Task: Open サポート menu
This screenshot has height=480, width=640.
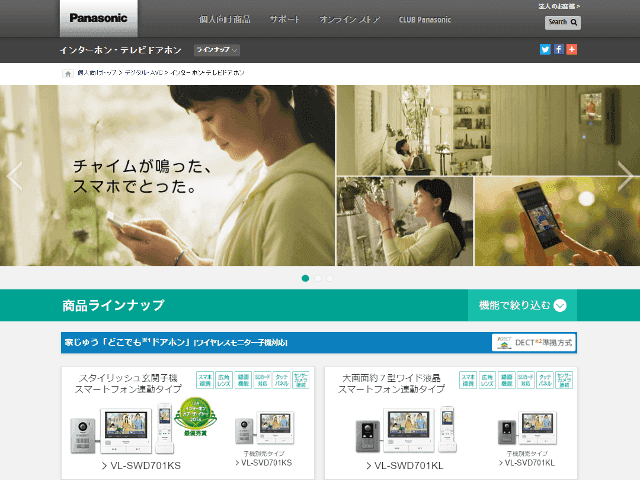Action: (284, 20)
